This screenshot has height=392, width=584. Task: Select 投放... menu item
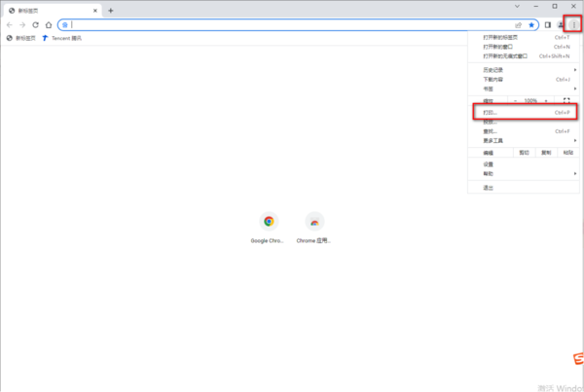coord(524,122)
